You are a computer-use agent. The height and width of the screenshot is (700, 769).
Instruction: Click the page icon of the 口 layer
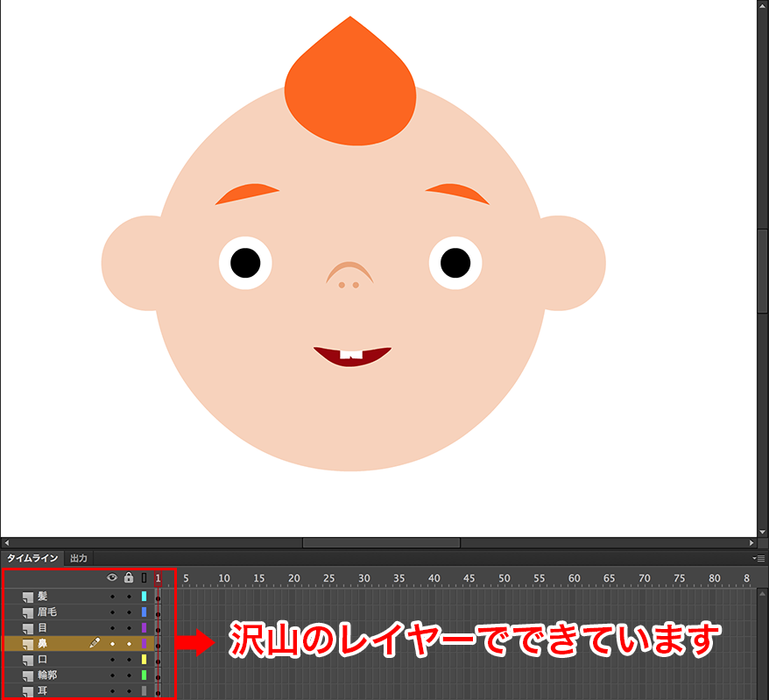pyautogui.click(x=28, y=660)
